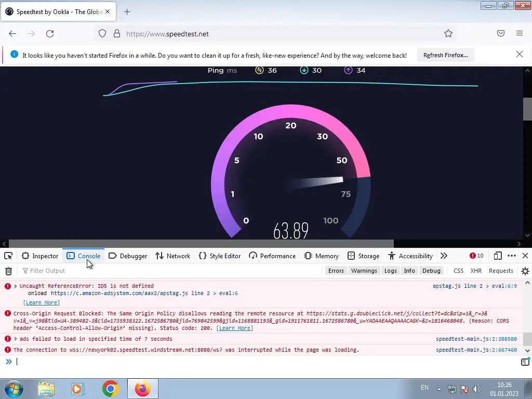532x399 pixels.
Task: Open the Style Editor panel
Action: [220, 256]
